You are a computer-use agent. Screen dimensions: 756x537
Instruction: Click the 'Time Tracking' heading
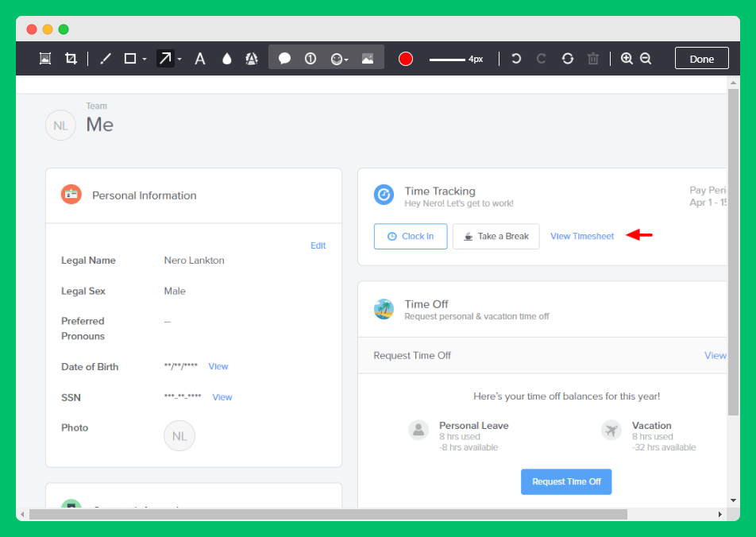[440, 191]
